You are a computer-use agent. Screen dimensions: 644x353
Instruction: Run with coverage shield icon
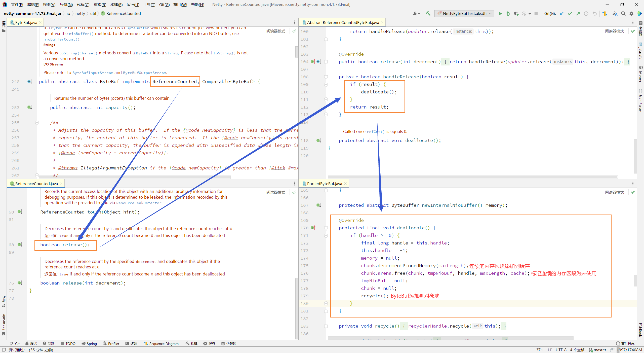(516, 14)
